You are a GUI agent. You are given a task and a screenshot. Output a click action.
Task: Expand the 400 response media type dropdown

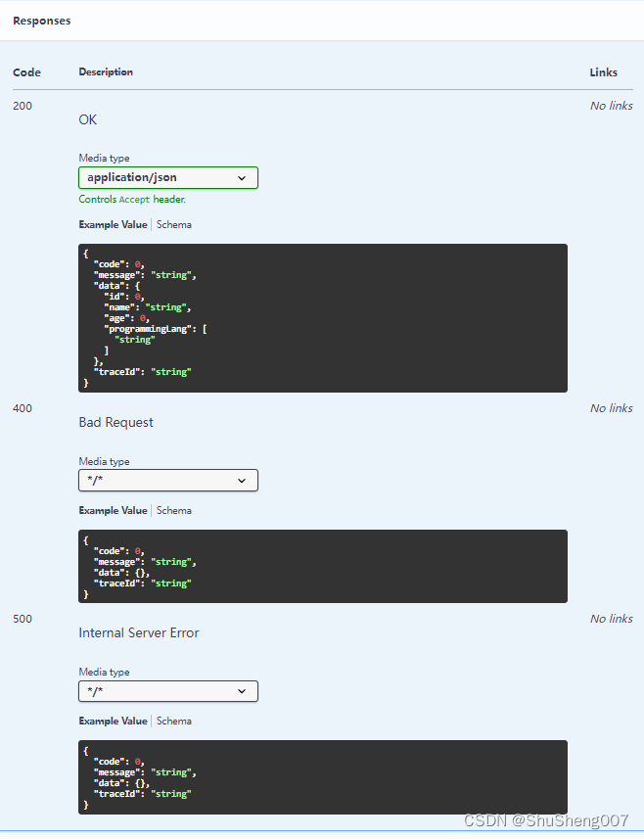tap(168, 481)
